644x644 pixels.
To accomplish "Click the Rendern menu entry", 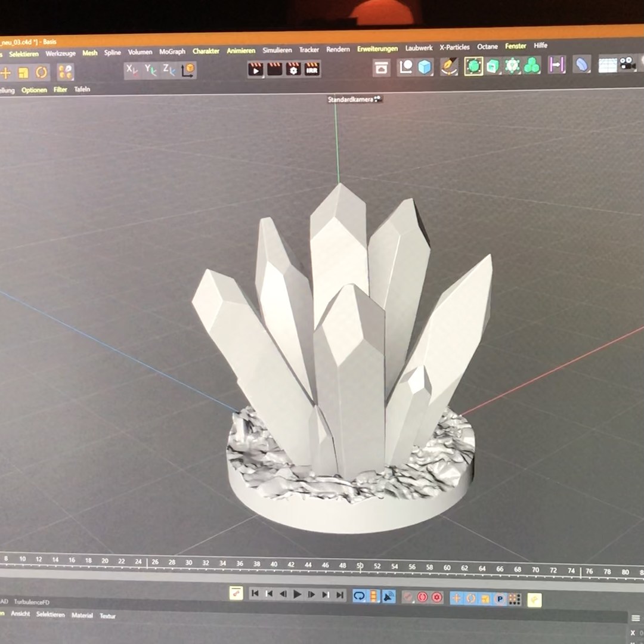I will point(338,50).
